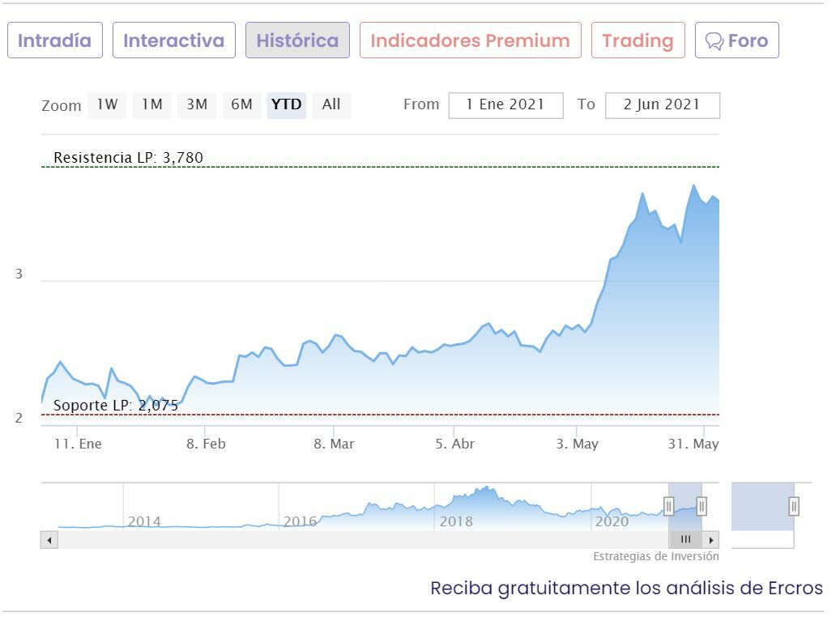Grab the left navigator range handle
The width and height of the screenshot is (840, 625).
tap(669, 506)
